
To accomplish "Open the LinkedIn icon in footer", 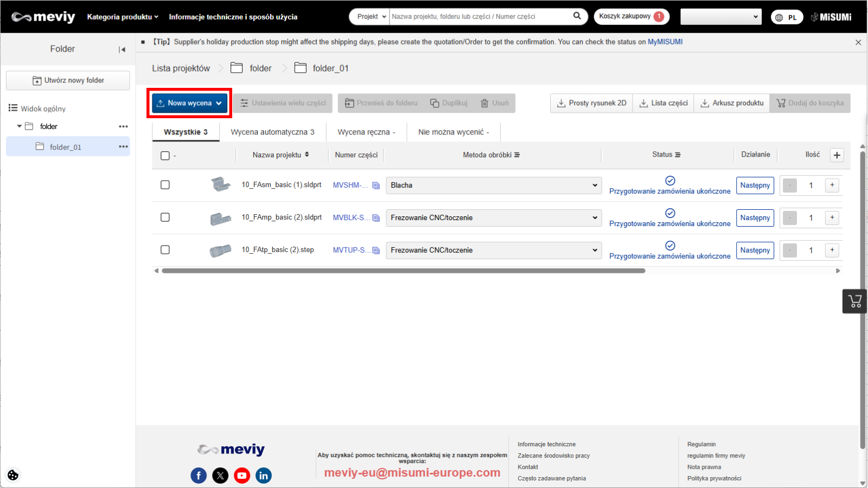I will pyautogui.click(x=264, y=476).
